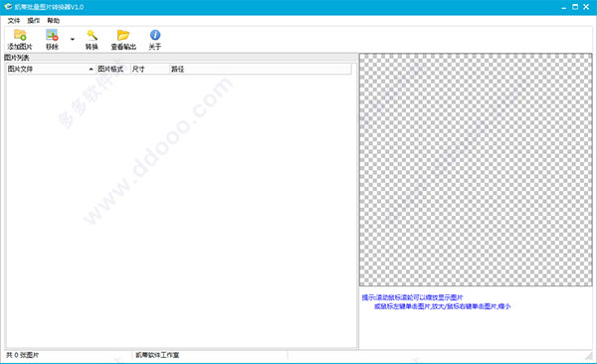The height and width of the screenshot is (364, 597).
Task: Click the empty image list area
Action: [181, 211]
